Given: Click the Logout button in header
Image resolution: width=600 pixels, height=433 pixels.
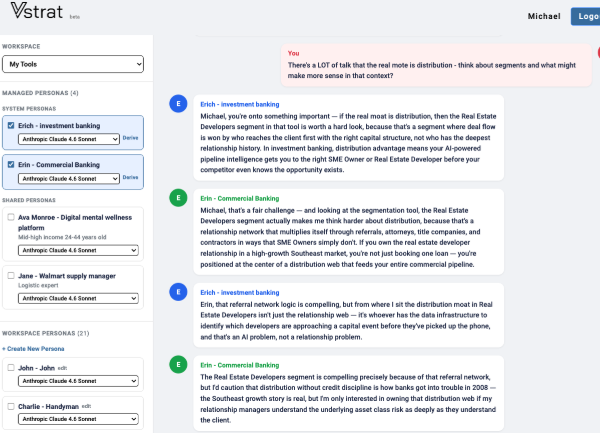Looking at the screenshot, I should pos(585,16).
